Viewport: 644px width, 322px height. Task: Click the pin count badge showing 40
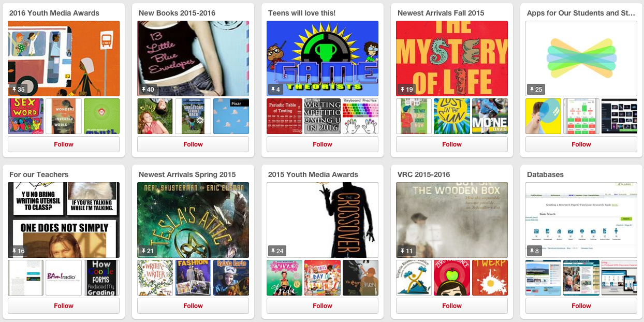point(148,90)
